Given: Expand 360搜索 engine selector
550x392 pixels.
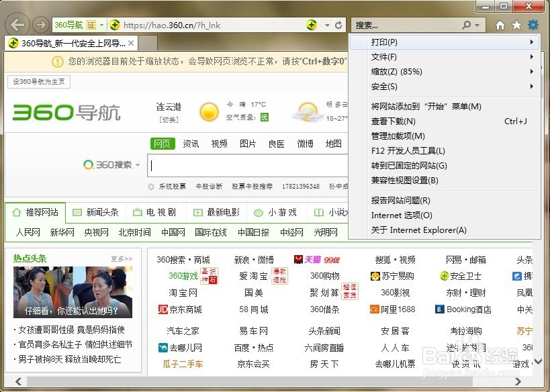Looking at the screenshot, I should point(138,165).
